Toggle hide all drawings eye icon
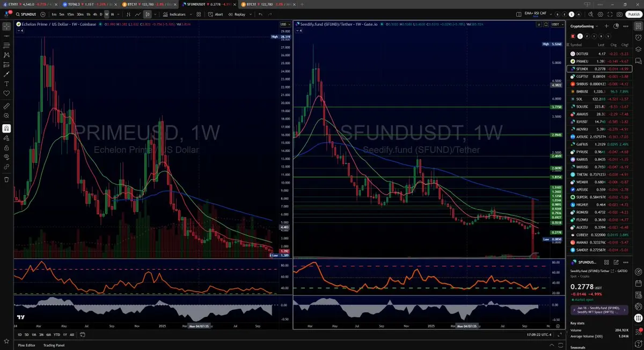Image resolution: width=644 pixels, height=350 pixels. [x=6, y=157]
